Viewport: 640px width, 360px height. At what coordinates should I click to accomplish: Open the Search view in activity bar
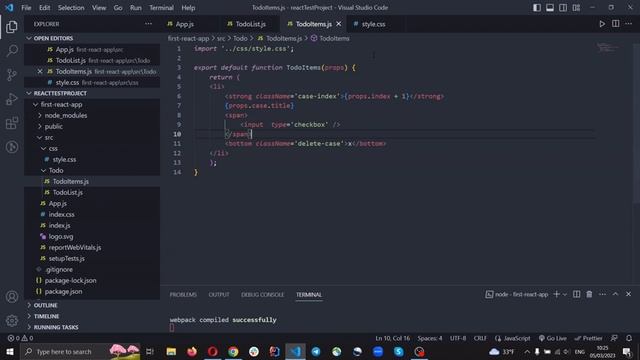point(12,51)
